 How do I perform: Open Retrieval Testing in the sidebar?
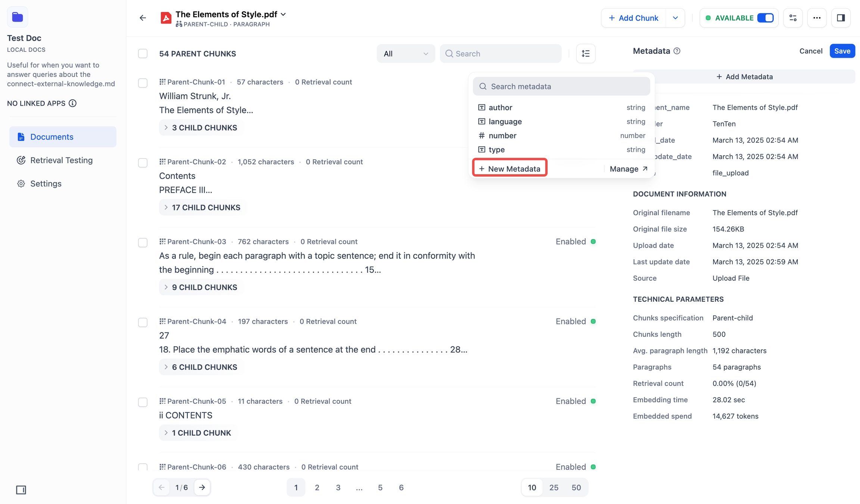click(61, 160)
